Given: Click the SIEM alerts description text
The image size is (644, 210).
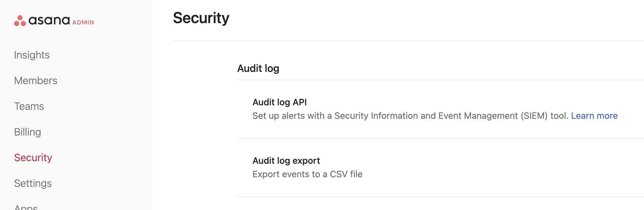Looking at the screenshot, I should tap(410, 116).
